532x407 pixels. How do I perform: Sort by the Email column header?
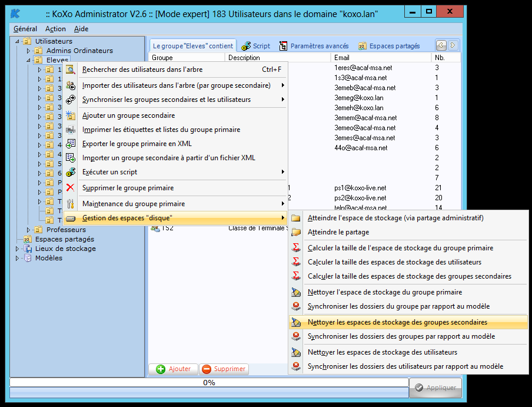[381, 58]
